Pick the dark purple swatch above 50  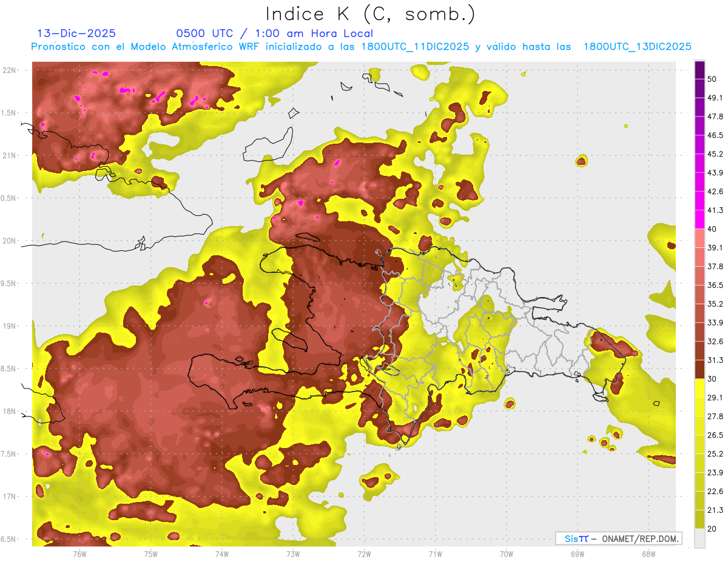(x=699, y=70)
